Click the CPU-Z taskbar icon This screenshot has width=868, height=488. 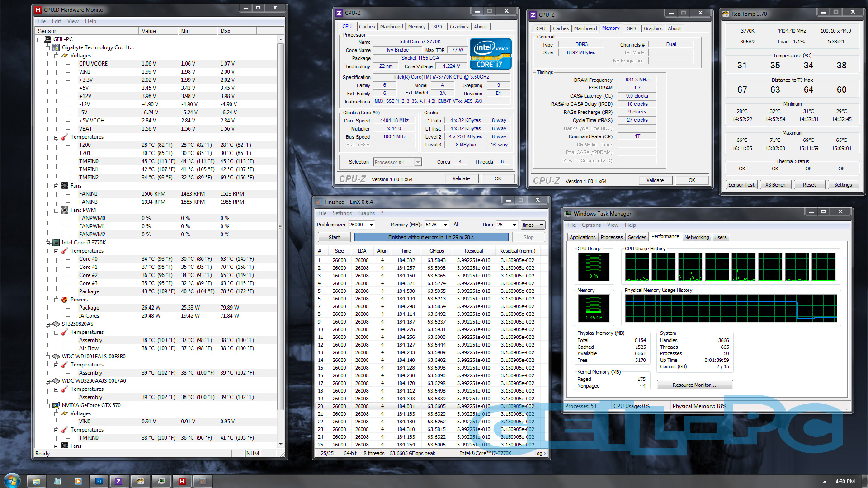point(118,481)
